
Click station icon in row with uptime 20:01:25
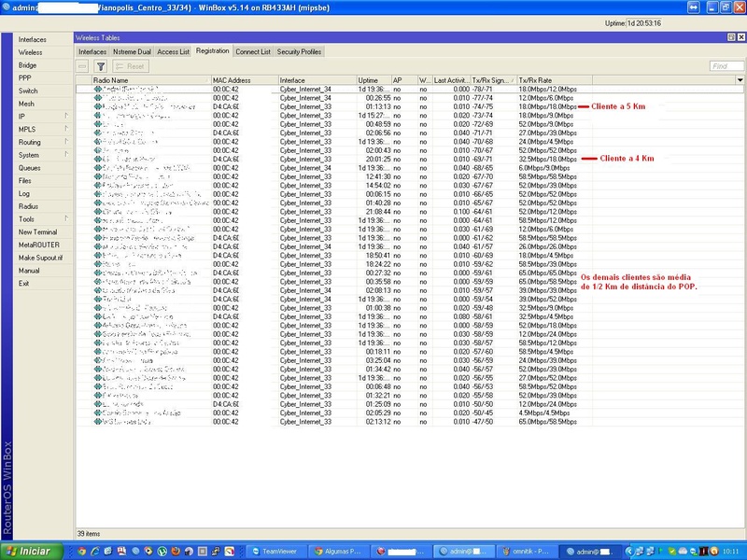(98, 159)
